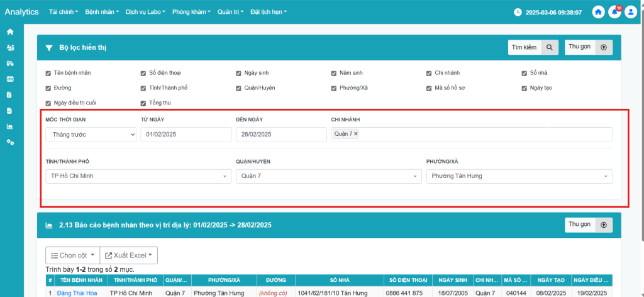Open the notifications bell in the header
This screenshot has height=297, width=644.
614,12
